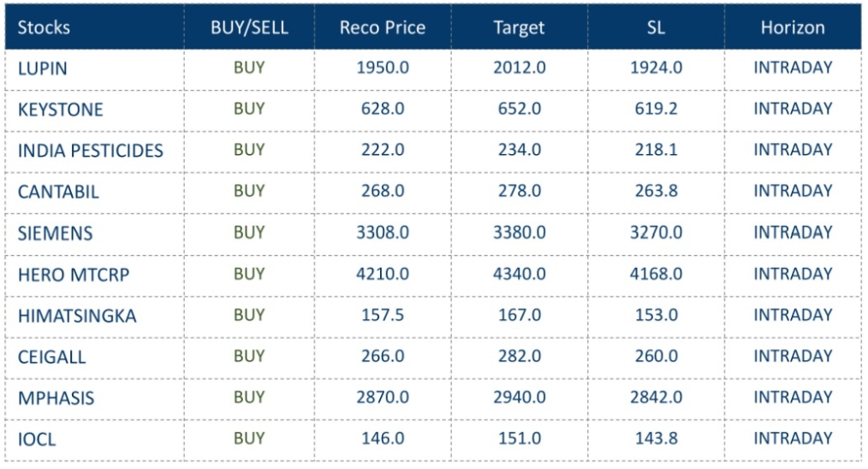Click the SL column header
868x469 pixels.
click(656, 27)
